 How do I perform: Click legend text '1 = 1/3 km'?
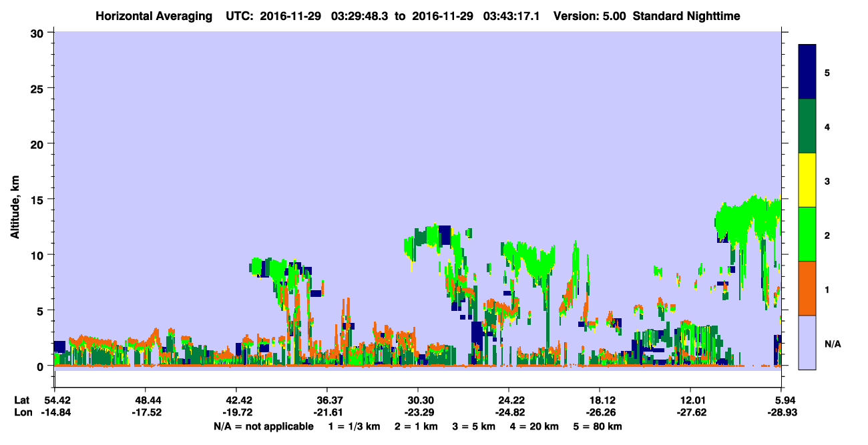click(x=355, y=426)
